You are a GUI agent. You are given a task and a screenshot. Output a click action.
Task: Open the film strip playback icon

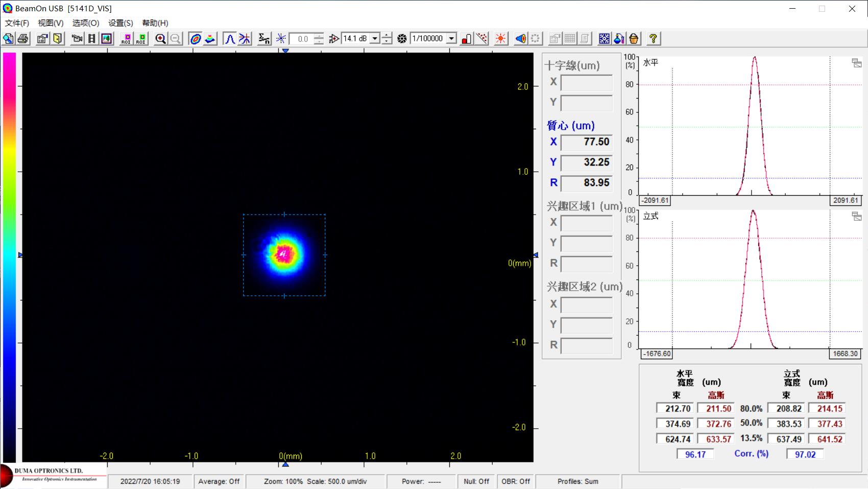(92, 39)
